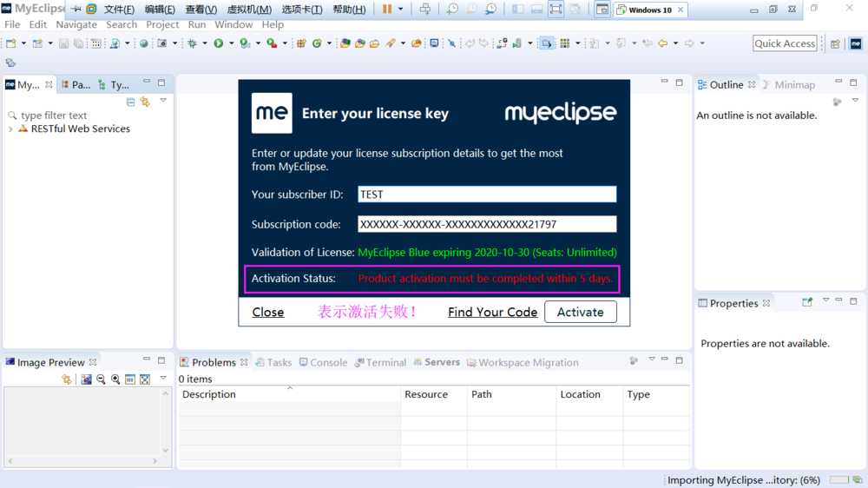This screenshot has width=868, height=488.
Task: Switch to the Console tab
Action: [323, 362]
